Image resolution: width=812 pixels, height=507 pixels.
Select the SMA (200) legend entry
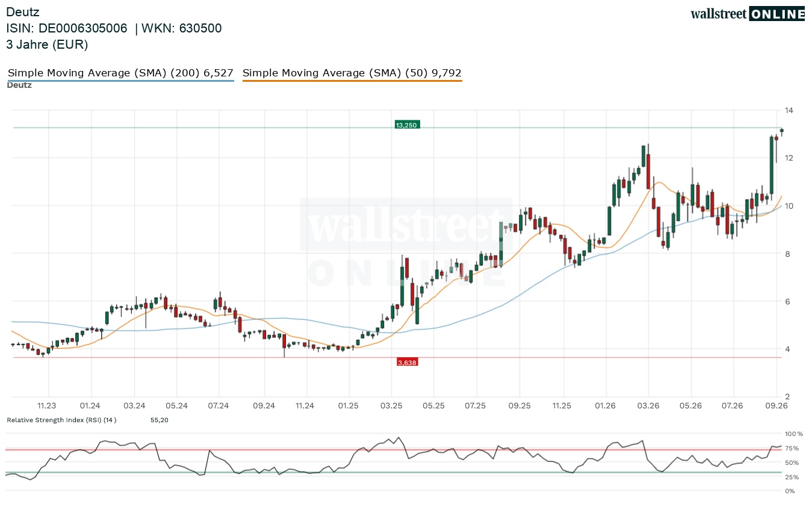pos(120,73)
